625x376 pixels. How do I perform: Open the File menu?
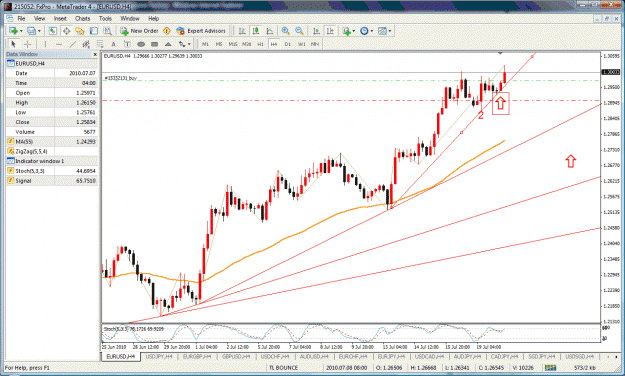(x=21, y=18)
